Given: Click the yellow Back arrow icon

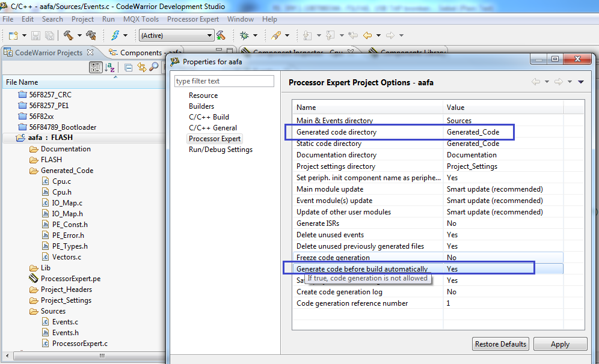Looking at the screenshot, I should pyautogui.click(x=367, y=35).
